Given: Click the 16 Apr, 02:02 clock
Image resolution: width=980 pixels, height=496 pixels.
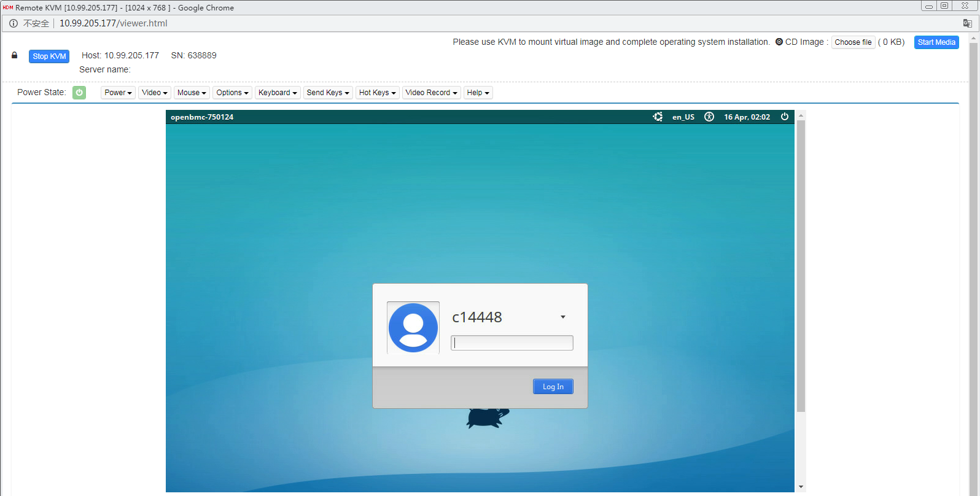Looking at the screenshot, I should click(747, 117).
